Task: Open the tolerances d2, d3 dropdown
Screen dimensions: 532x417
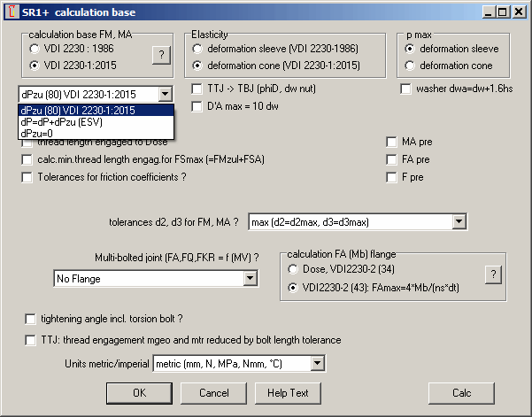Action: (x=457, y=221)
